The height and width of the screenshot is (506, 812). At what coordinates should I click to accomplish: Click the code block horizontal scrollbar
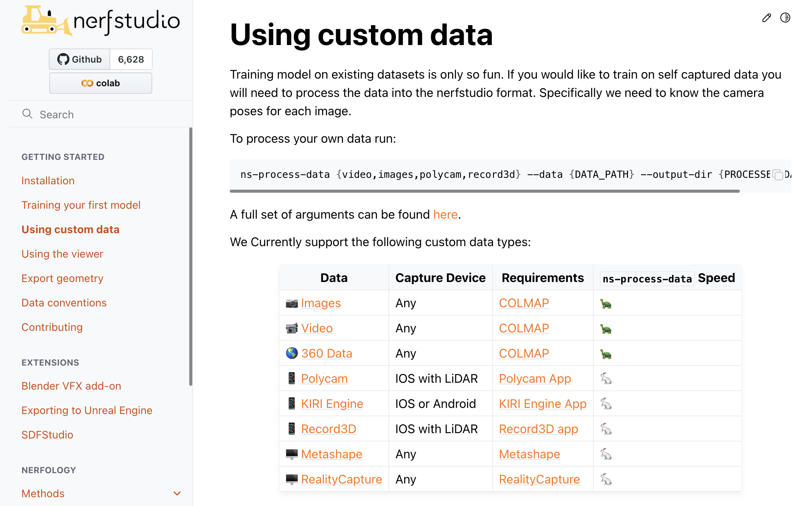485,191
